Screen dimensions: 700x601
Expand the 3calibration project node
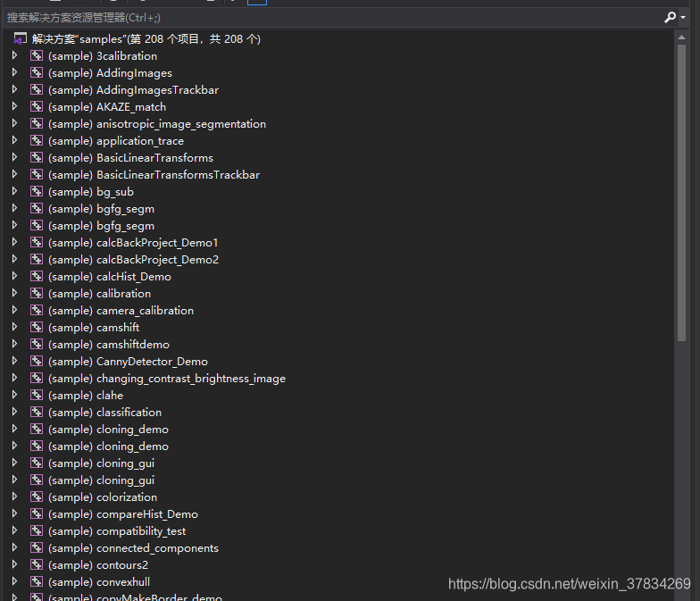14,55
